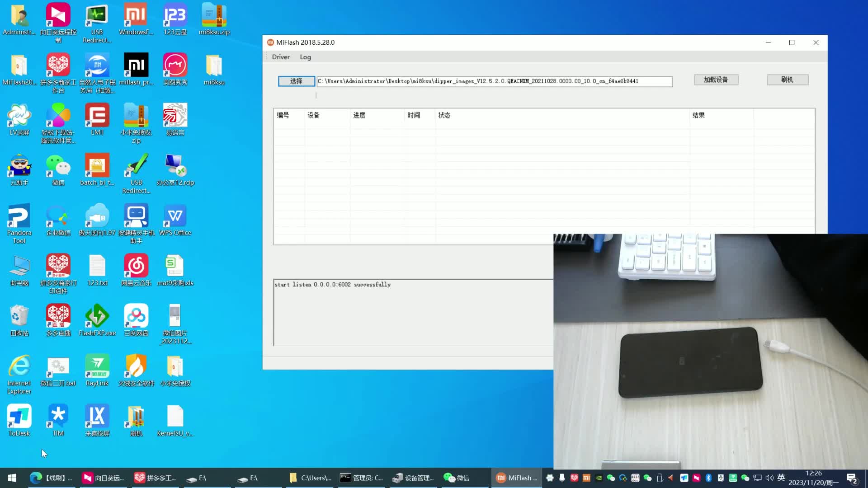
Task: Select the RayLink desktop icon
Action: click(97, 371)
